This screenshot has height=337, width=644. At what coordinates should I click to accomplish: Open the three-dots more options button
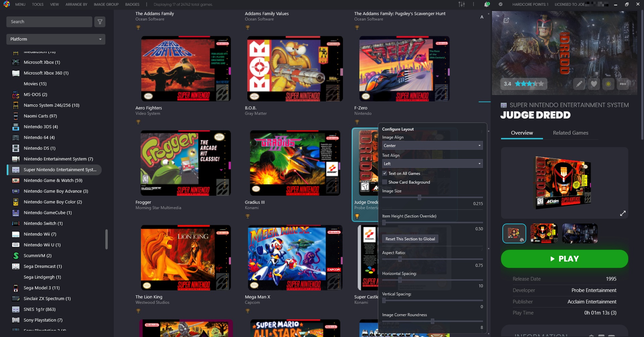point(623,84)
